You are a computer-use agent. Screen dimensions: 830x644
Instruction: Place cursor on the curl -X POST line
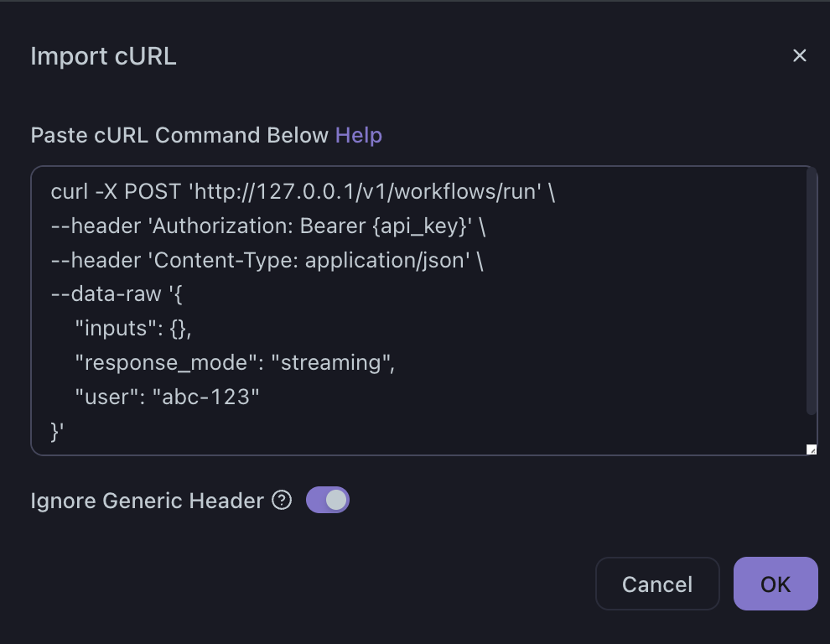[117, 192]
